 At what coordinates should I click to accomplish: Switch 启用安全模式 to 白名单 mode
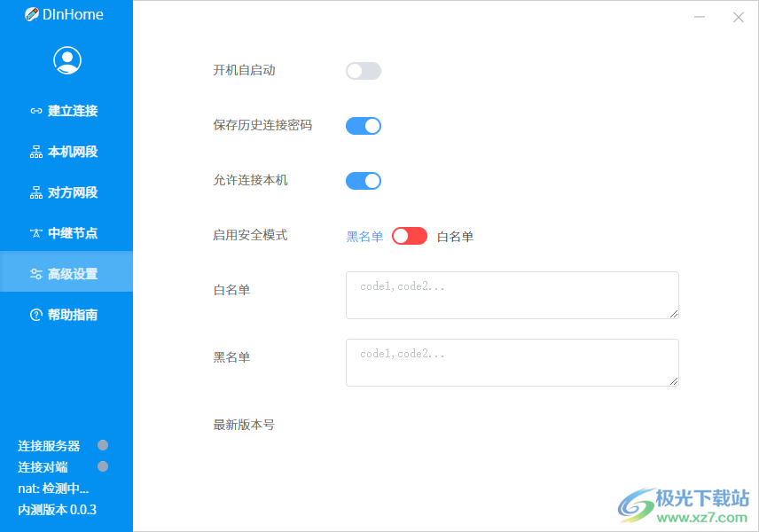409,235
